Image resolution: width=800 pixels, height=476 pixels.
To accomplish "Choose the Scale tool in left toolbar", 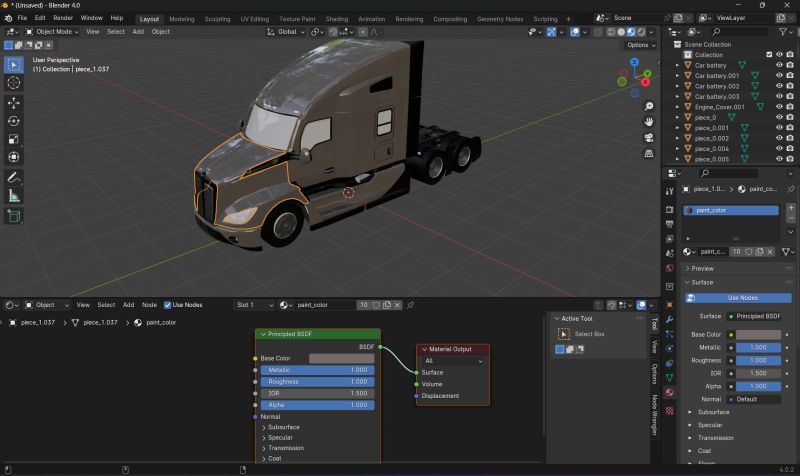I will click(x=14, y=139).
